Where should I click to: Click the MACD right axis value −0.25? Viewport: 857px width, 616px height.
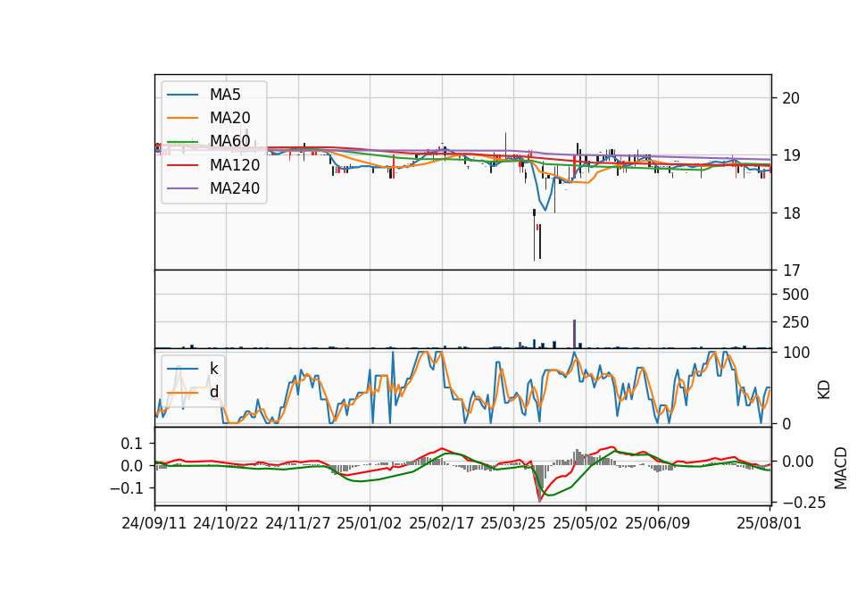coord(803,503)
